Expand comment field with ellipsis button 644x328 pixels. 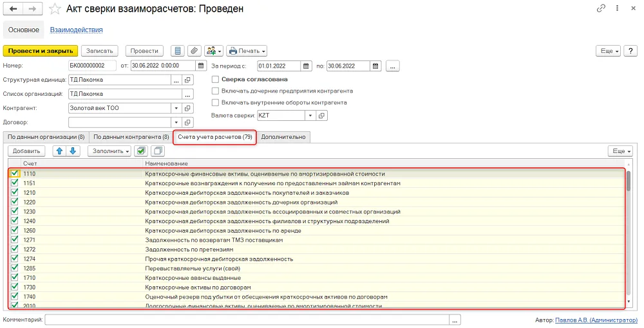click(x=455, y=320)
